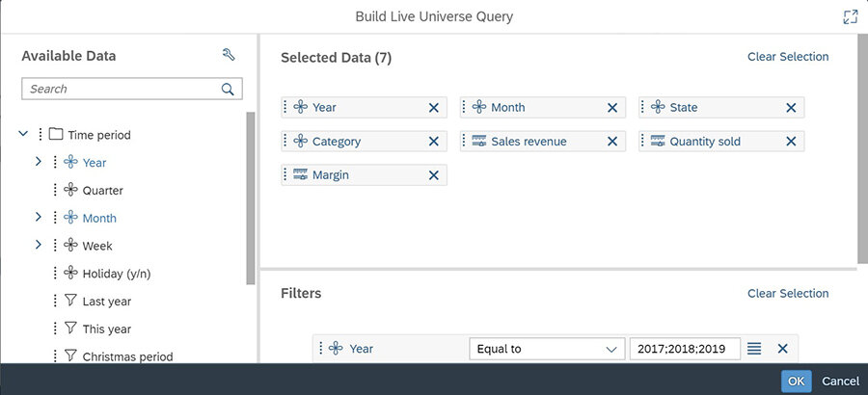
Task: Click the Year chip label
Action: [324, 107]
